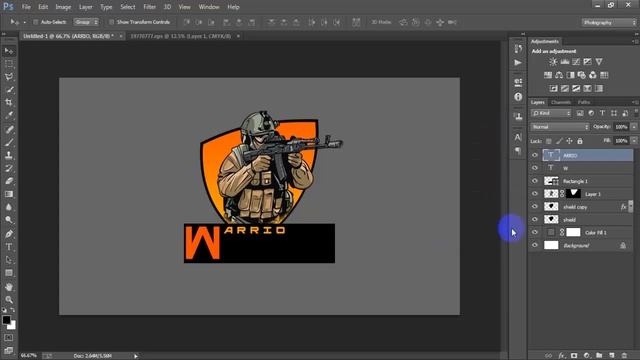This screenshot has height=360, width=640.
Task: Toggle visibility of shield layer
Action: coord(535,220)
